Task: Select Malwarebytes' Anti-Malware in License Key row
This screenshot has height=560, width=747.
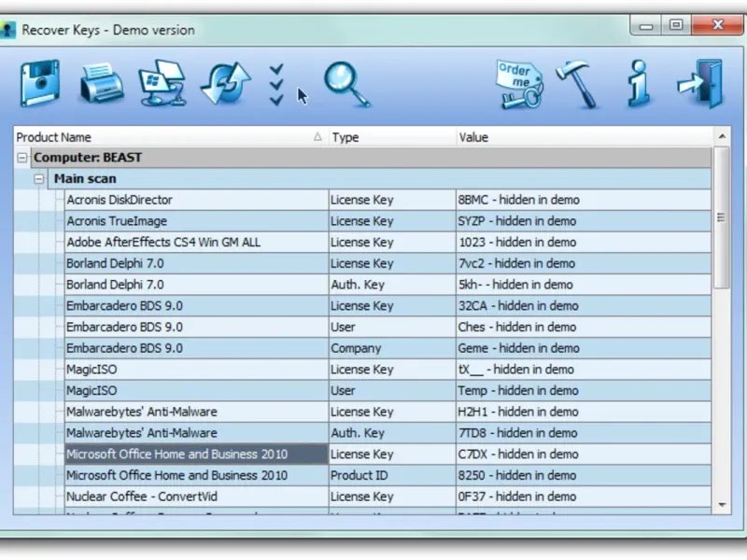Action: pos(142,412)
